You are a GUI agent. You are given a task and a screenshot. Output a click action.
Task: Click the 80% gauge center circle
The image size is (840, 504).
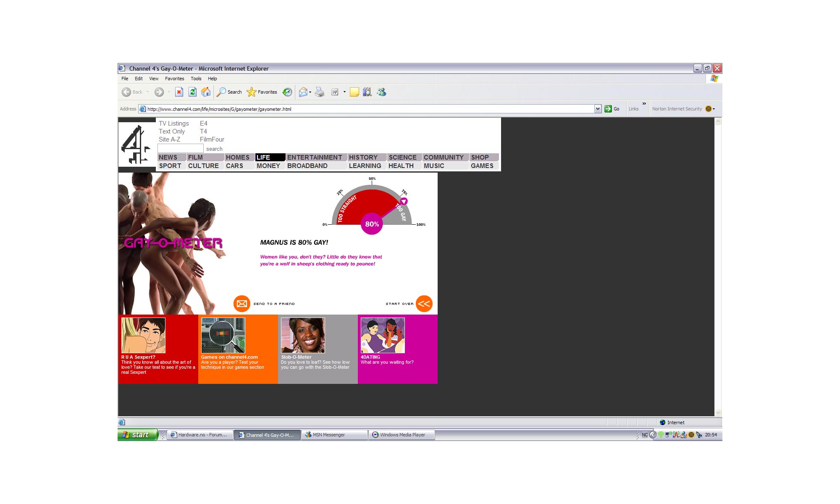click(x=372, y=224)
